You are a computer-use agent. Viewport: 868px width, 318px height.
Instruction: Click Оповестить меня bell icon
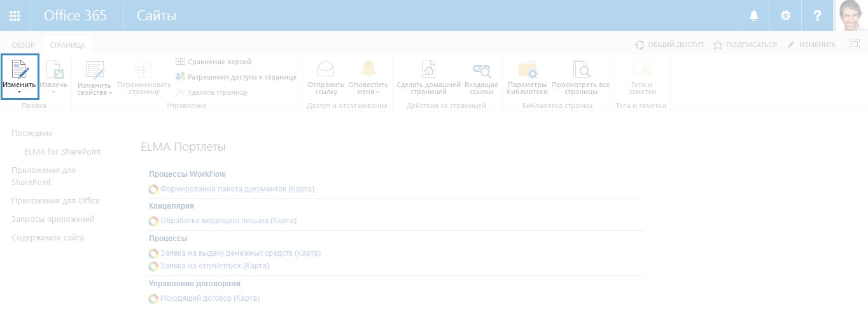(x=368, y=70)
